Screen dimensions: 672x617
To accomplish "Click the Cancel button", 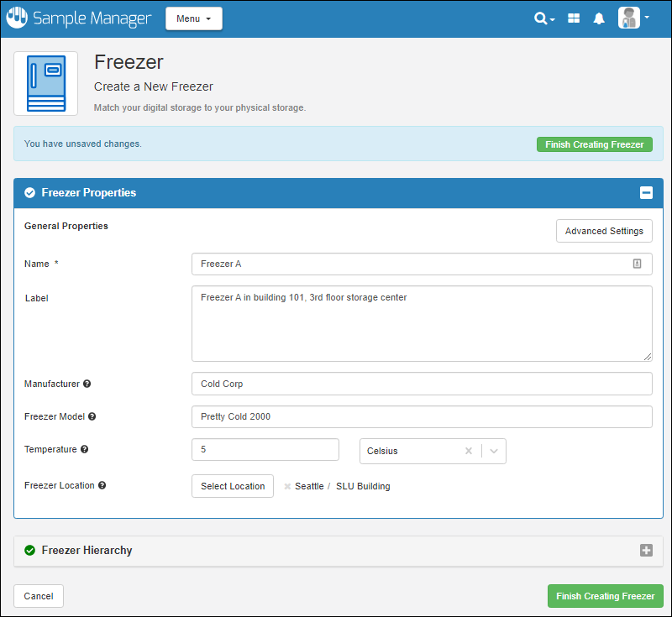I will pos(39,596).
